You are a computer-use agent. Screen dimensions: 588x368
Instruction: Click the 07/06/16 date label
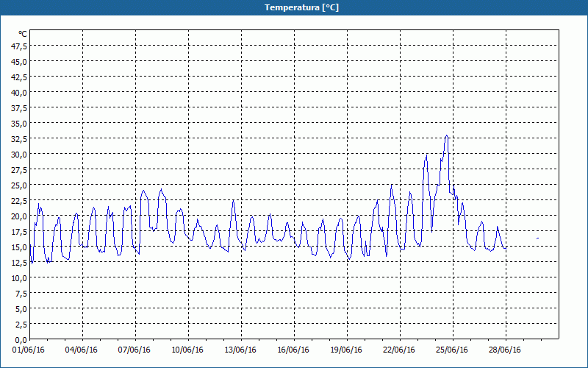[135, 350]
